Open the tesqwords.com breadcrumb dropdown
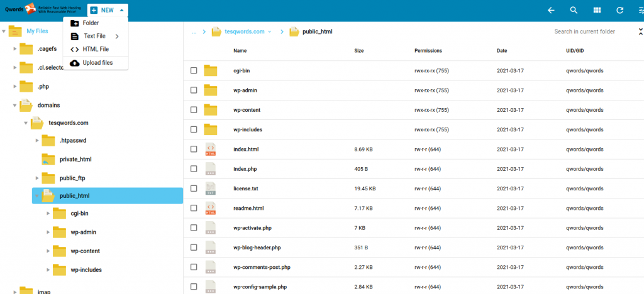The height and width of the screenshot is (294, 644). click(269, 31)
